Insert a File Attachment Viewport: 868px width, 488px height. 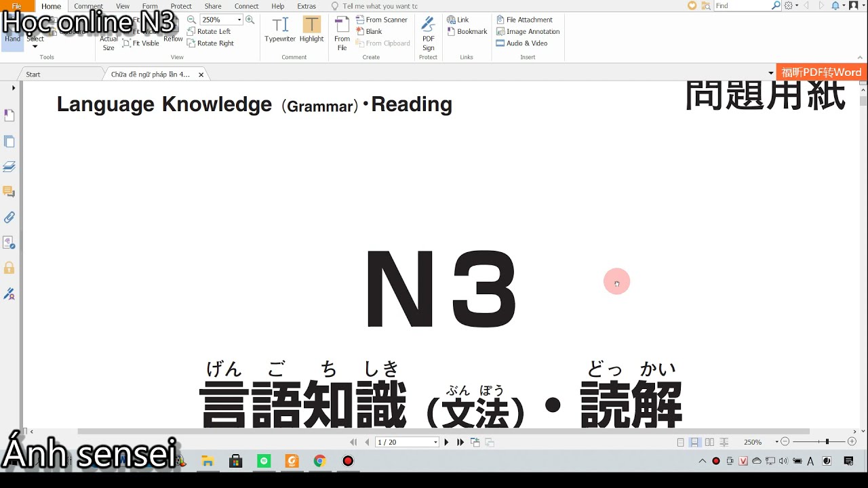point(524,20)
